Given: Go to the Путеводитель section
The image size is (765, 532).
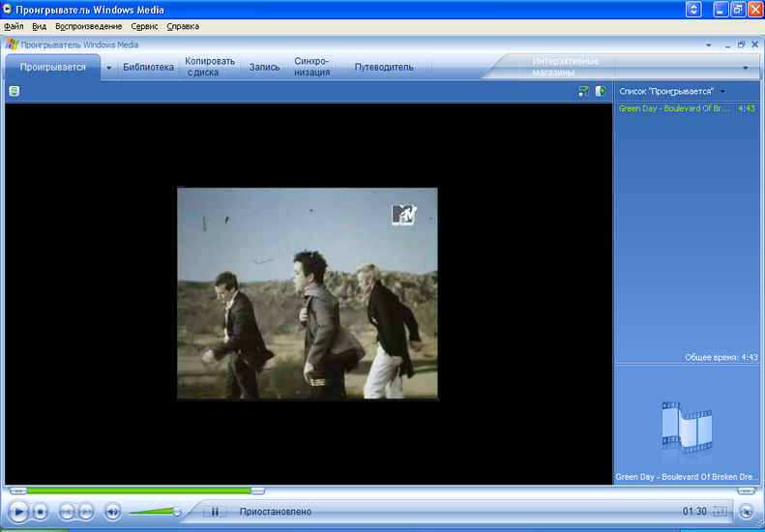Looking at the screenshot, I should tap(384, 68).
